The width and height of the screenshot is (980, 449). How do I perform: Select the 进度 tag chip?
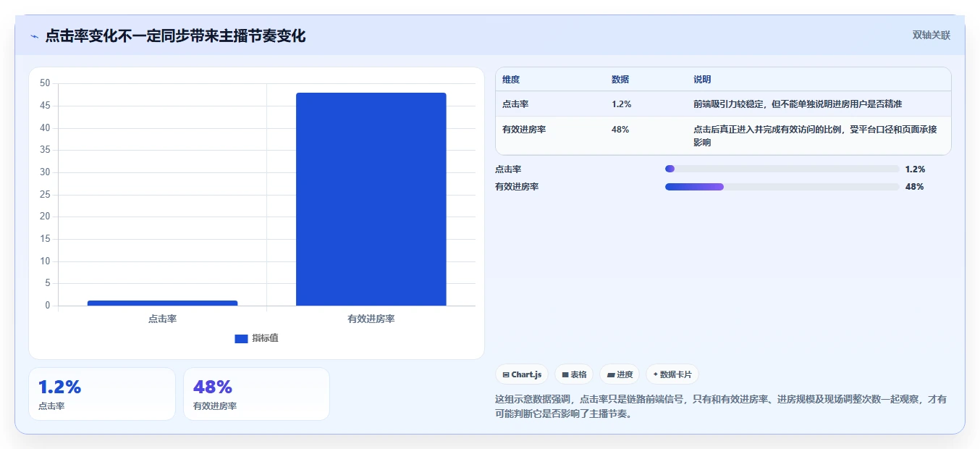point(620,374)
